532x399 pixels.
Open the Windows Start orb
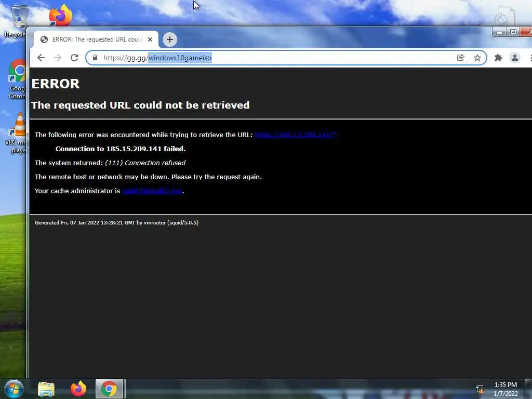click(14, 389)
